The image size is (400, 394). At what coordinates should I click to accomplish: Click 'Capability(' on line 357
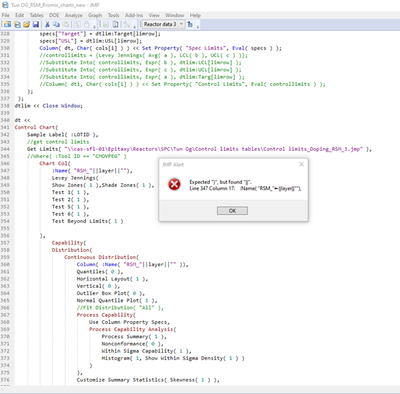coord(69,243)
